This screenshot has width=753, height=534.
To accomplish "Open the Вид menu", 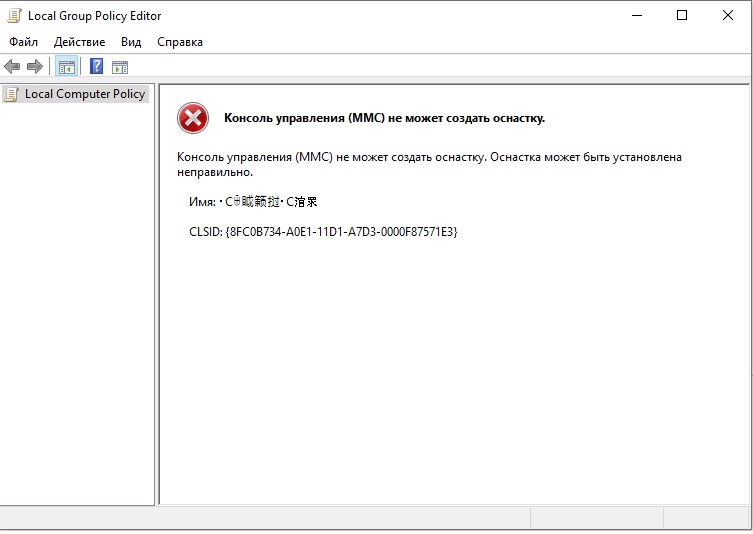I will pos(131,42).
